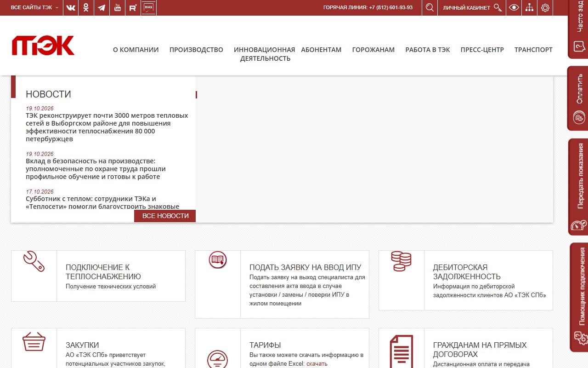
Task: Click the ТЭК logo
Action: click(x=43, y=46)
